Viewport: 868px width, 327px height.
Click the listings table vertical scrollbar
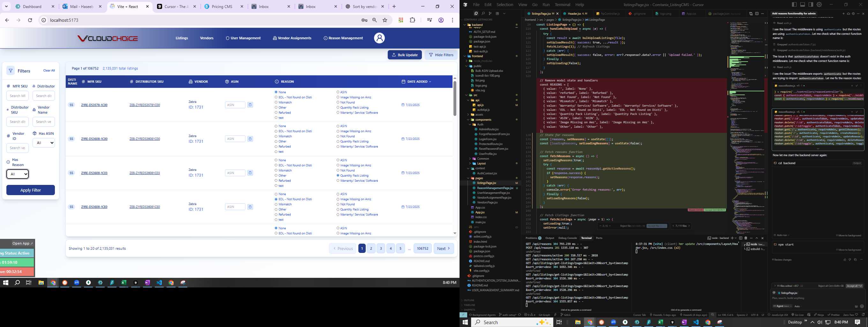454,98
